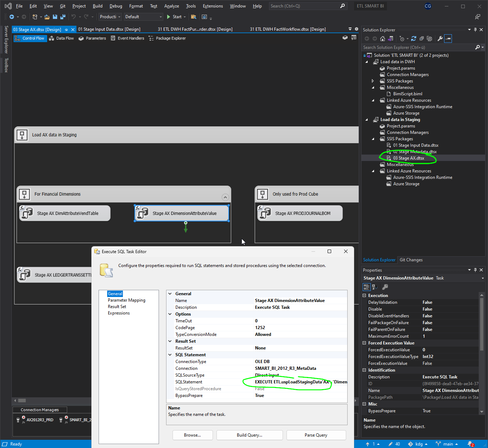The height and width of the screenshot is (448, 488).
Task: Click the SSIS toolbox icon on the design surface
Action: tap(354, 37)
